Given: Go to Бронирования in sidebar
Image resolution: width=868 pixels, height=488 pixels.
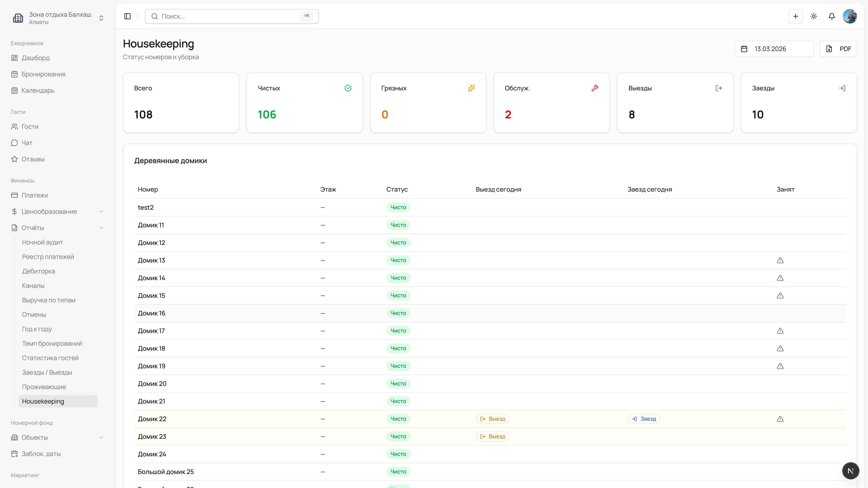Looking at the screenshot, I should coord(43,74).
